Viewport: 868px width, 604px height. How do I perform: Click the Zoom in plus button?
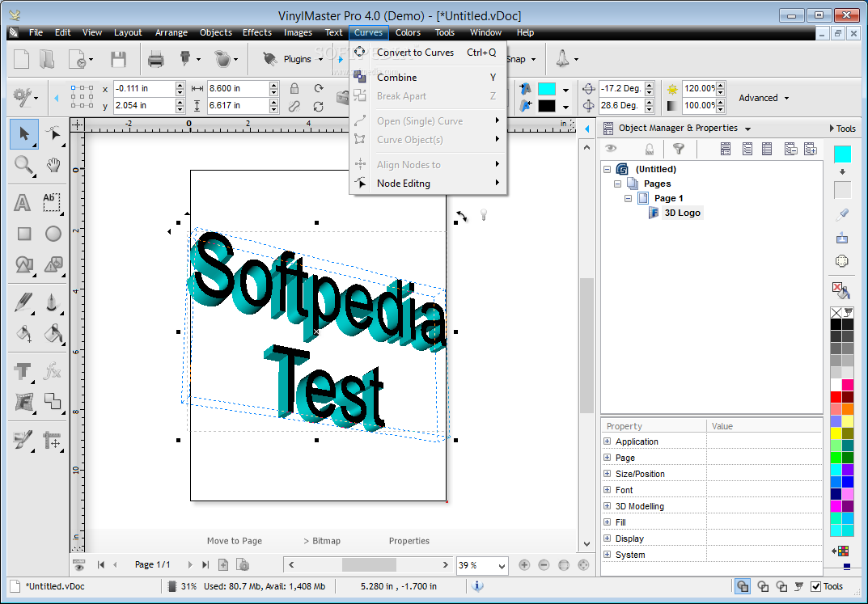(x=524, y=564)
